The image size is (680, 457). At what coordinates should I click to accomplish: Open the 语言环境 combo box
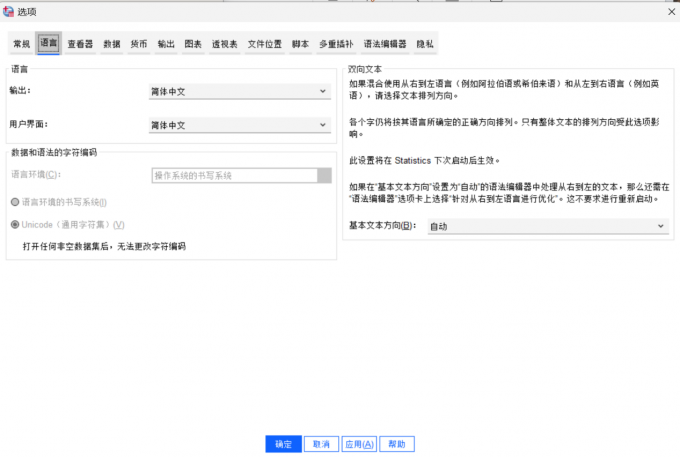click(324, 175)
